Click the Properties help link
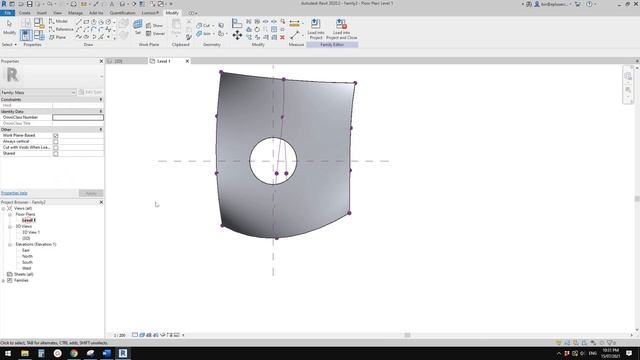 point(14,193)
